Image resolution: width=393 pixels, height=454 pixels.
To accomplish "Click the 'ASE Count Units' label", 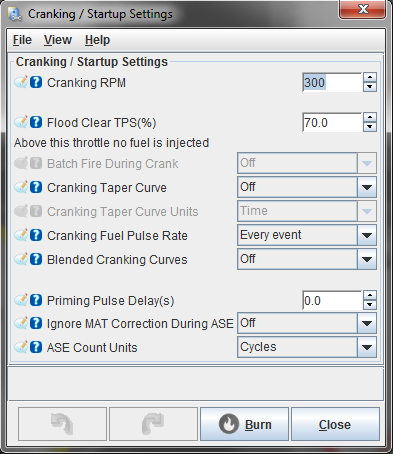I will click(92, 347).
